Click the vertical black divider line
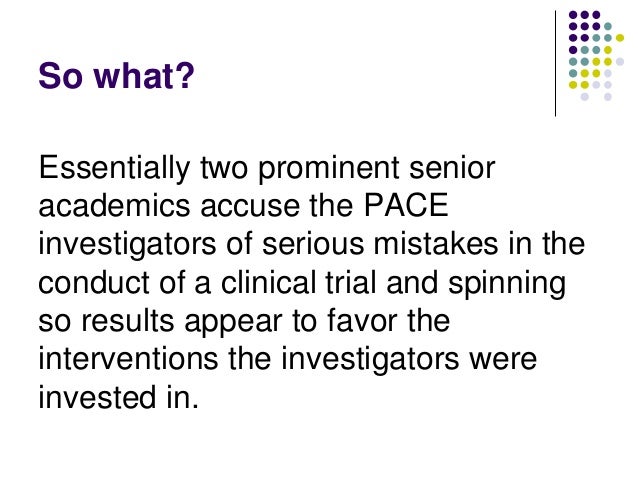Viewport: 638px width, 479px height. [x=555, y=63]
